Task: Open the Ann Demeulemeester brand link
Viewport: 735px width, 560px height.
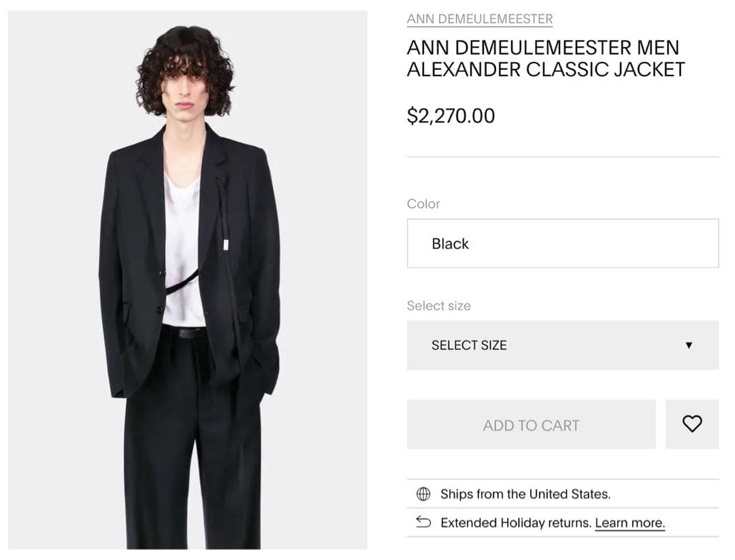Action: pos(479,19)
